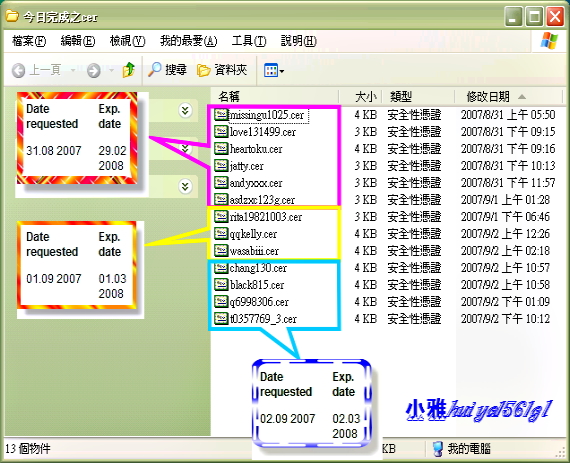Open the Back button history dropdown arrow
Screen dimensions: 570x463
click(x=73, y=70)
